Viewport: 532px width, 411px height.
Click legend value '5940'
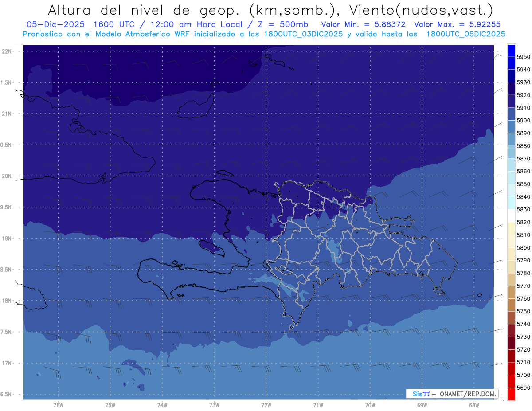pyautogui.click(x=523, y=70)
